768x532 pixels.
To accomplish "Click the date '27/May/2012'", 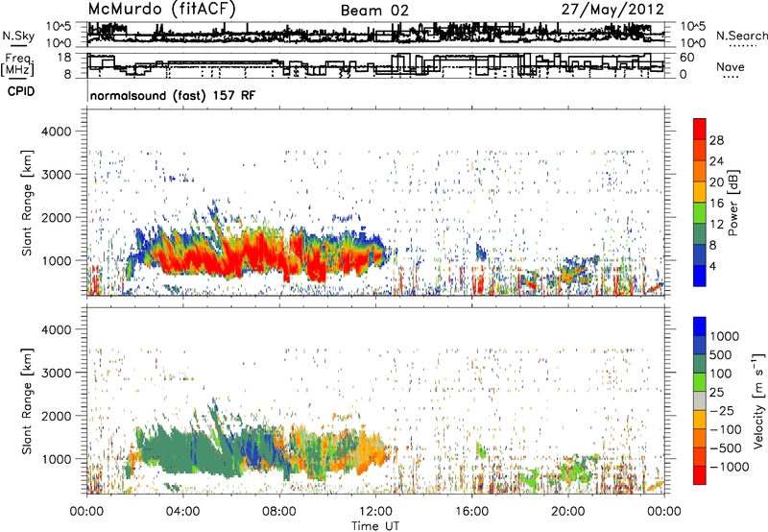I will pos(612,10).
